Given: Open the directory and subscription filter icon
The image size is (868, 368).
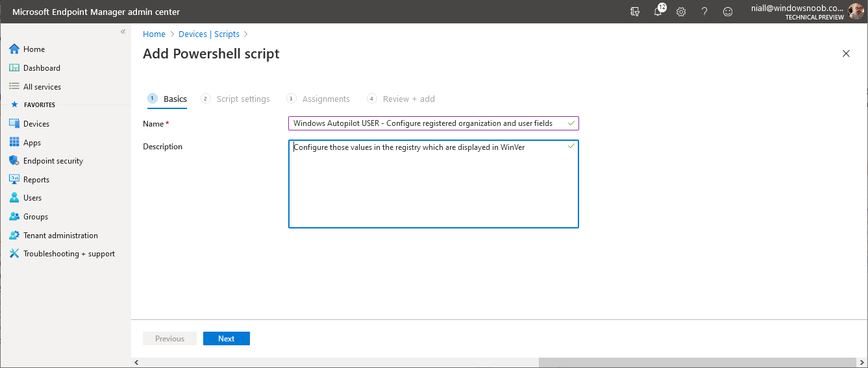Looking at the screenshot, I should [635, 12].
